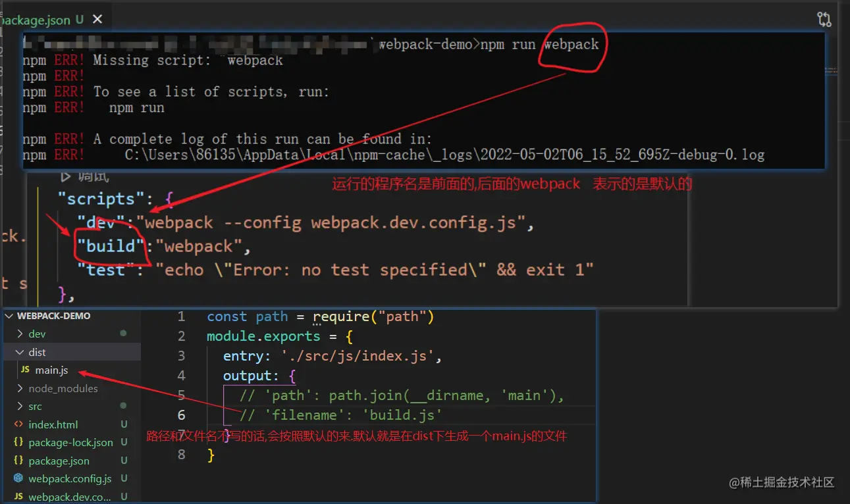Click the const path = require("path") line
This screenshot has height=504, width=850.
click(x=321, y=316)
